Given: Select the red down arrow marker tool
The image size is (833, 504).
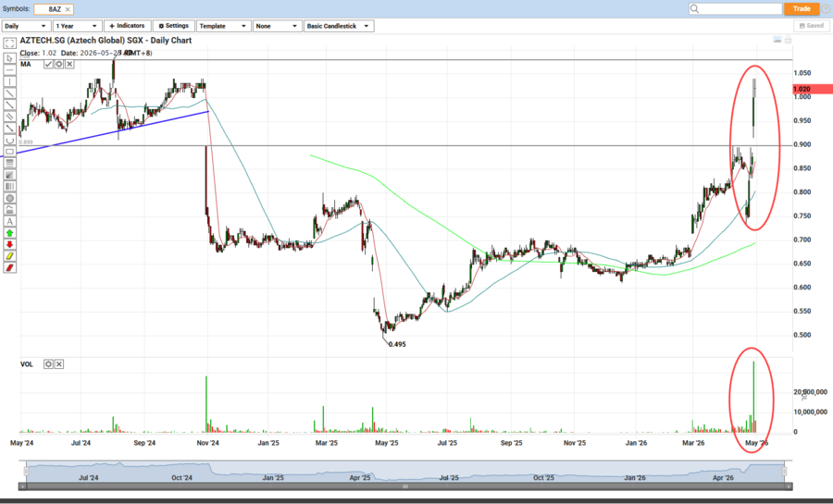Looking at the screenshot, I should (x=9, y=245).
